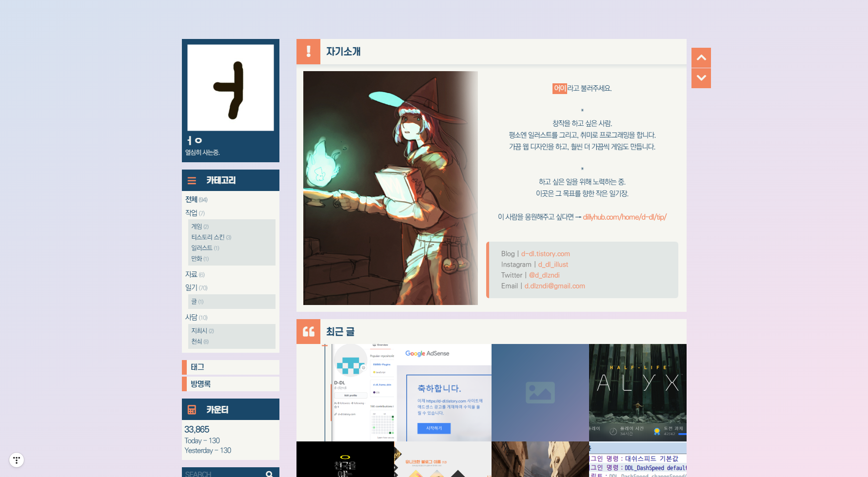
Task: Click the 최근 글 section heading
Action: pos(340,332)
